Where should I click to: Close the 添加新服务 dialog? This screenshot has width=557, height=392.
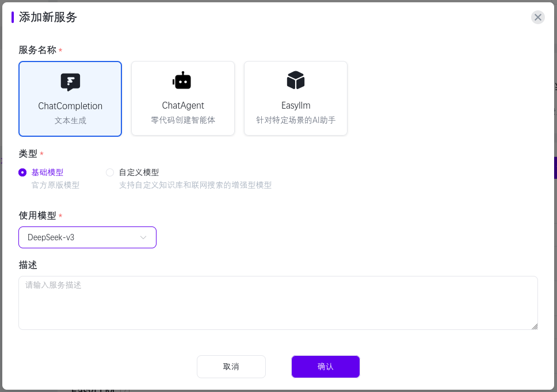[x=538, y=17]
